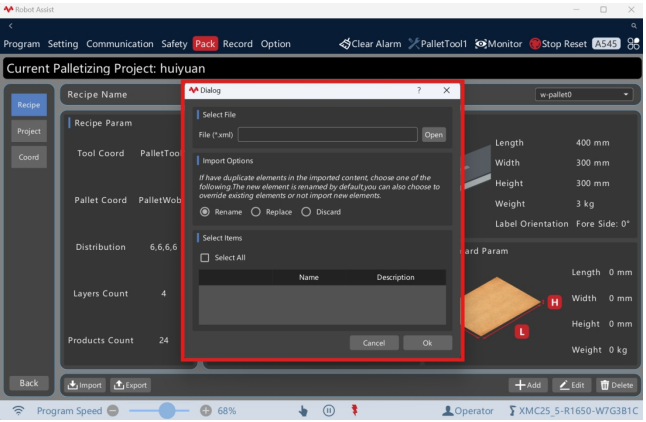Click the Products Count value 24
Image resolution: width=646 pixels, height=422 pixels.
(164, 340)
